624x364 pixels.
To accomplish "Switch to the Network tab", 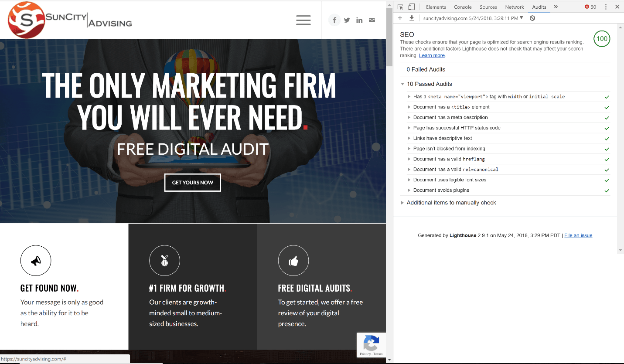I will (515, 7).
